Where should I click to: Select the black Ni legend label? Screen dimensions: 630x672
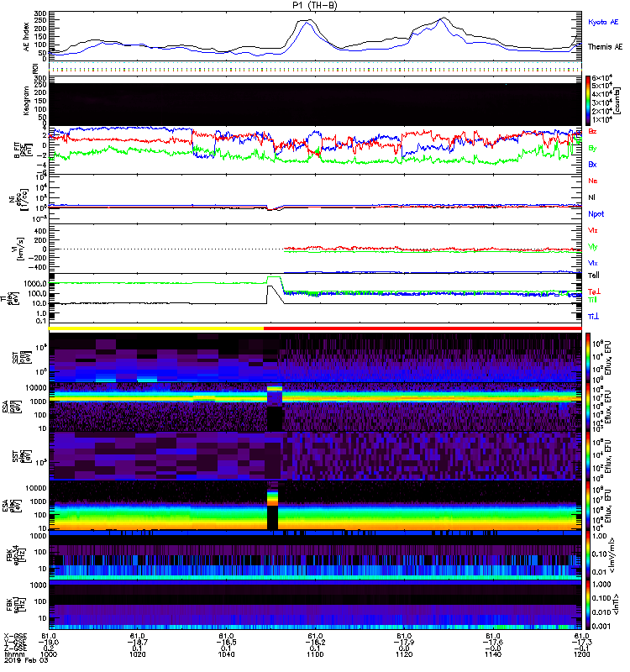[x=592, y=197]
